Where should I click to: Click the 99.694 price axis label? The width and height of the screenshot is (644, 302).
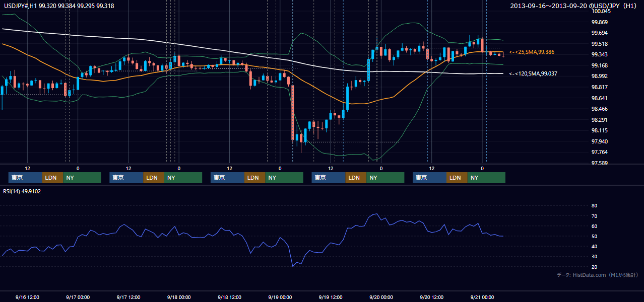[600, 33]
